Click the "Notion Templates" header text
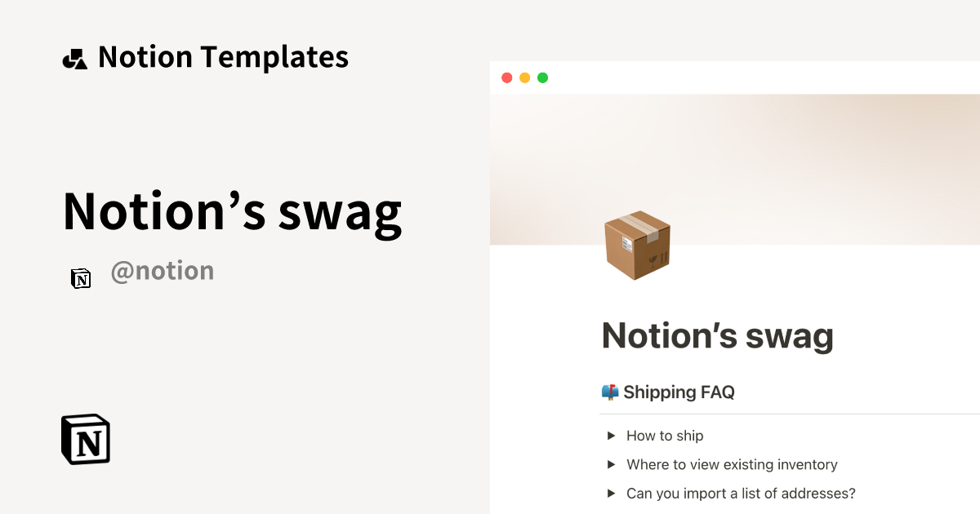The height and width of the screenshot is (514, 980). pos(223,56)
